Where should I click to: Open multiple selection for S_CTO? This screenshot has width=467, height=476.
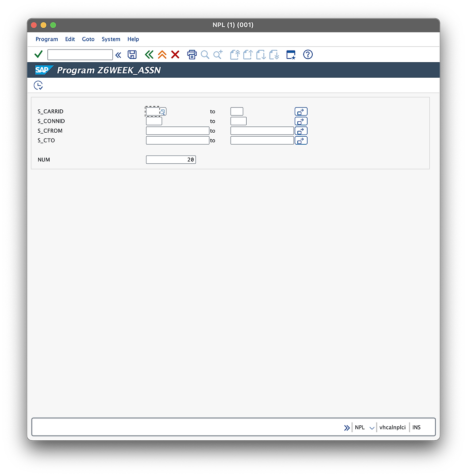pyautogui.click(x=301, y=140)
